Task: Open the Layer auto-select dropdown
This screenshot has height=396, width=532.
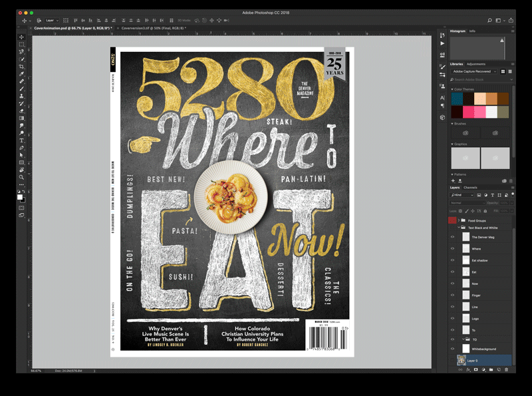Action: (x=53, y=21)
